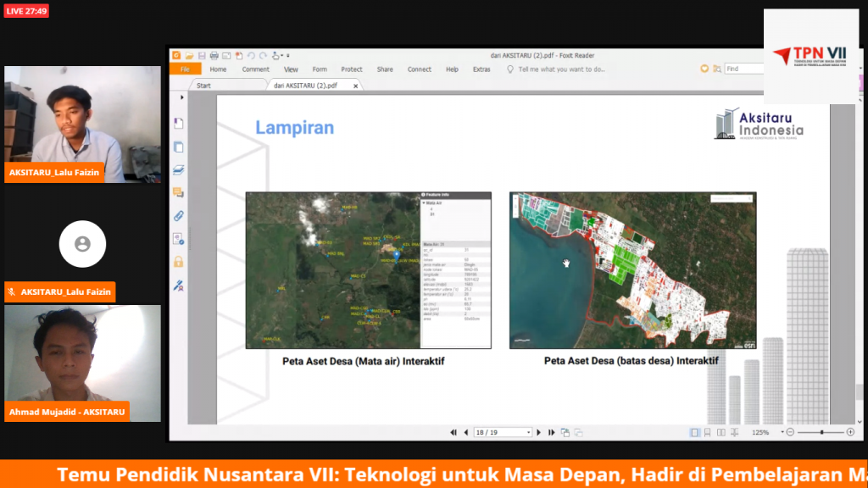The image size is (868, 488).
Task: Click the Find search box
Action: click(x=744, y=69)
